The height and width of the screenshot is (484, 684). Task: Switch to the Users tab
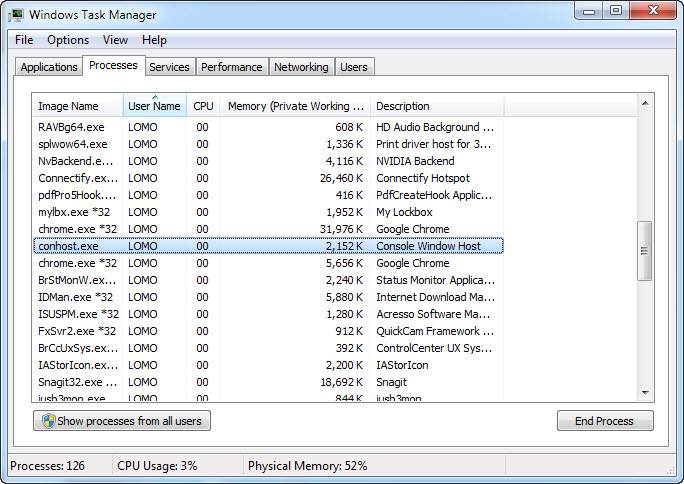coord(354,67)
